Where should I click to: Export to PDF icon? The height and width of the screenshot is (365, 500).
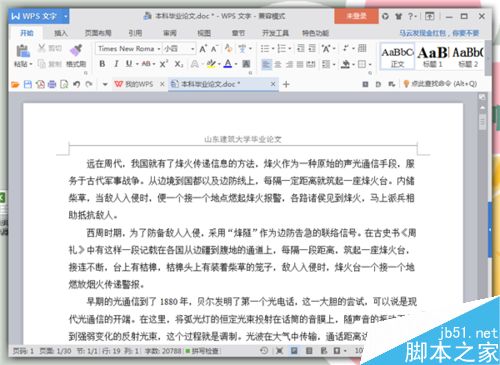pos(40,84)
